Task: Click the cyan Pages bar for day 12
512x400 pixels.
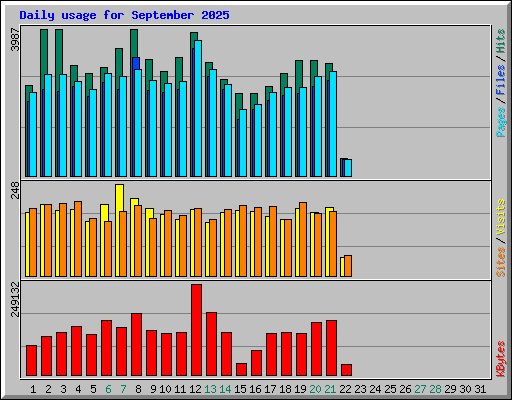Action: tap(198, 108)
